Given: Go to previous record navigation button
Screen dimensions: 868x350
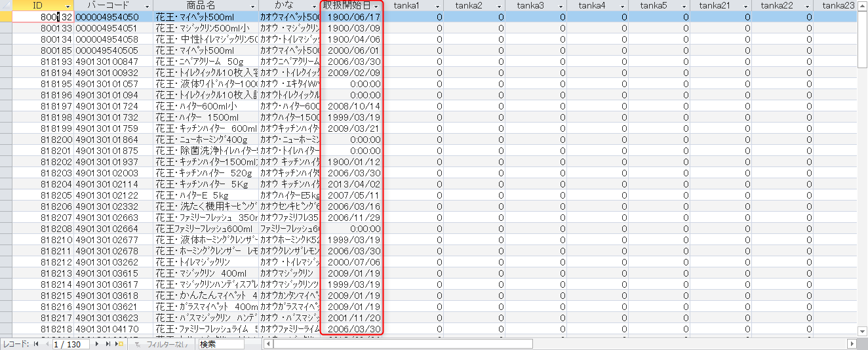Looking at the screenshot, I should point(47,344).
